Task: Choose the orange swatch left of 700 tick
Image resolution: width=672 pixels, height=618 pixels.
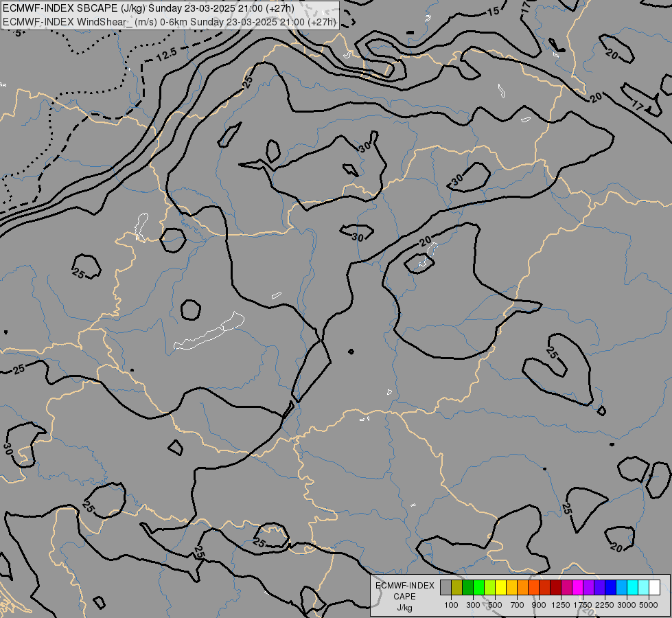Action: click(x=523, y=587)
